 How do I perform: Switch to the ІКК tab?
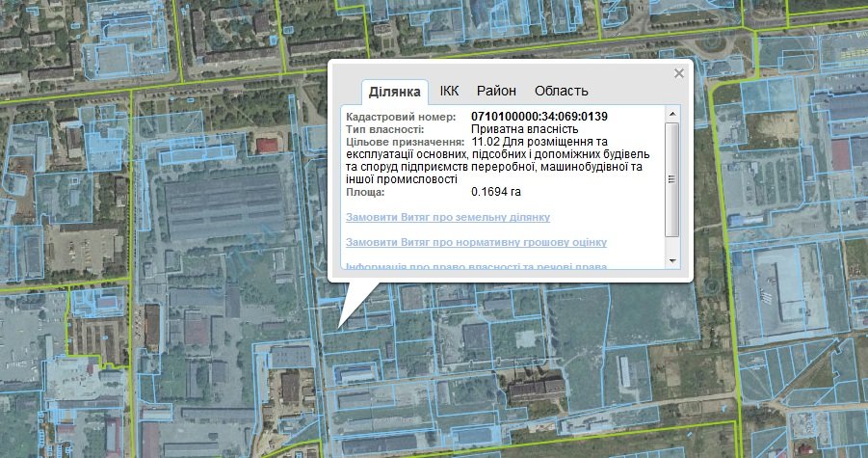click(449, 91)
